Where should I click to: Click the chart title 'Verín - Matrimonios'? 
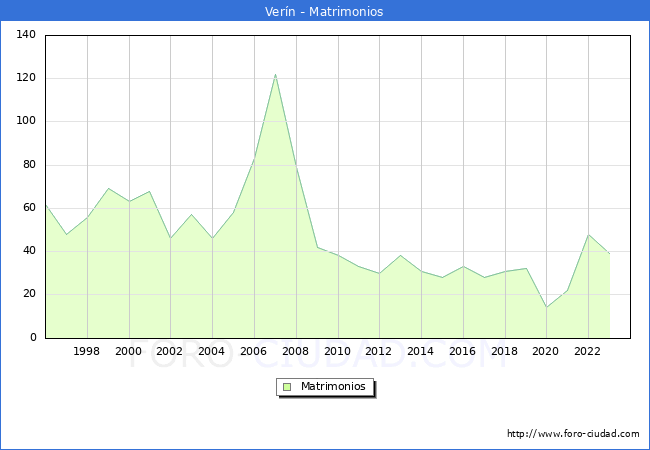click(324, 11)
